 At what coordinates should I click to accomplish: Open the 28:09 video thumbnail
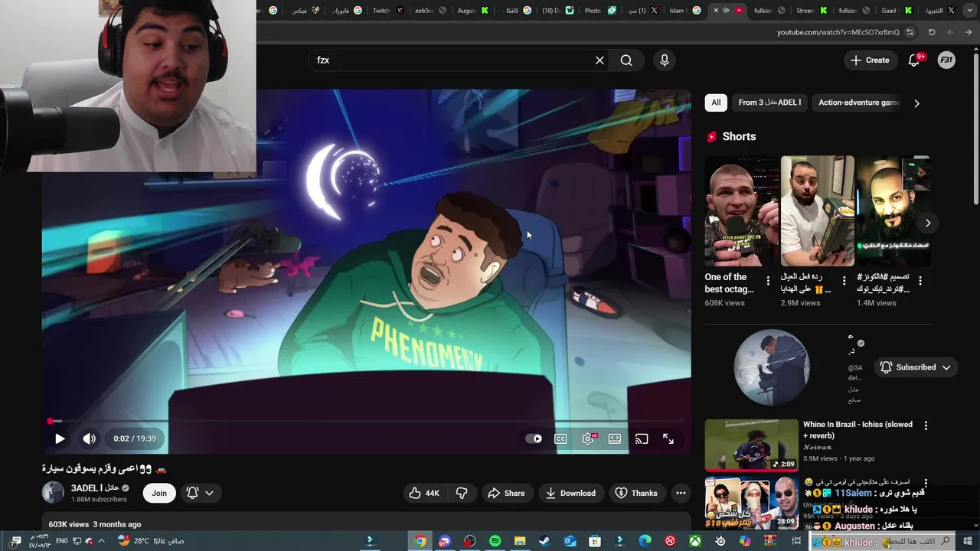tap(751, 502)
